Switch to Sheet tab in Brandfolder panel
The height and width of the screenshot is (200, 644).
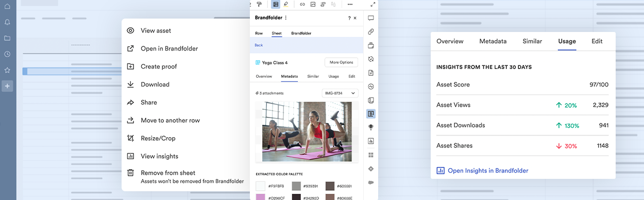click(277, 34)
